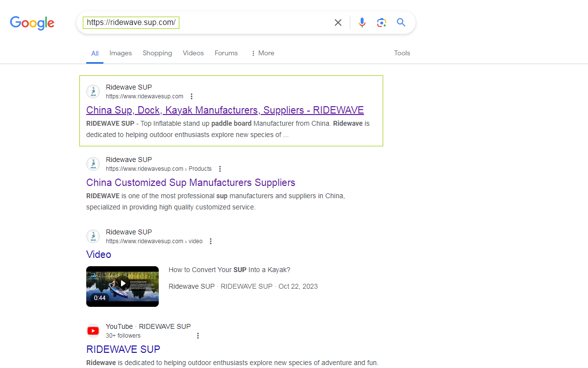This screenshot has width=588, height=368.
Task: Switch to the Shopping tab
Action: coord(157,53)
